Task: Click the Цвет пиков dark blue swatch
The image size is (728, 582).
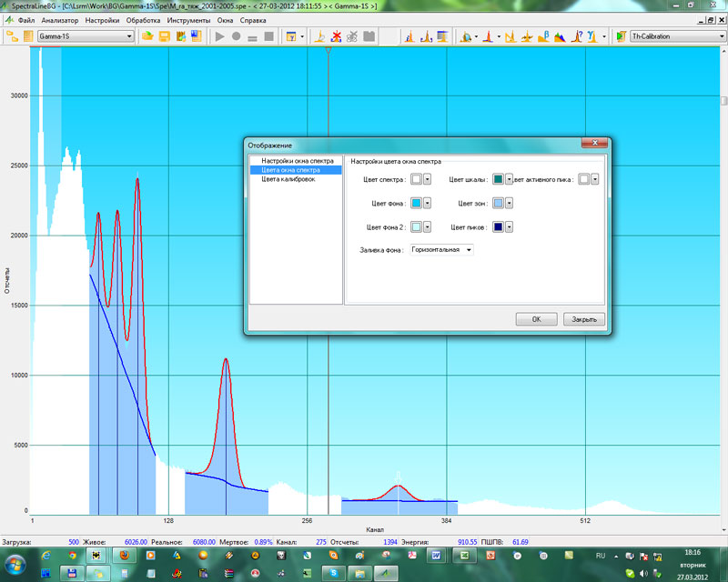Action: click(x=498, y=227)
